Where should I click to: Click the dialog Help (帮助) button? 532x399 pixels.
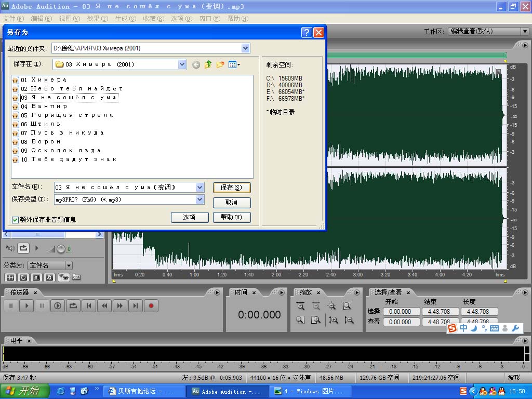point(232,217)
